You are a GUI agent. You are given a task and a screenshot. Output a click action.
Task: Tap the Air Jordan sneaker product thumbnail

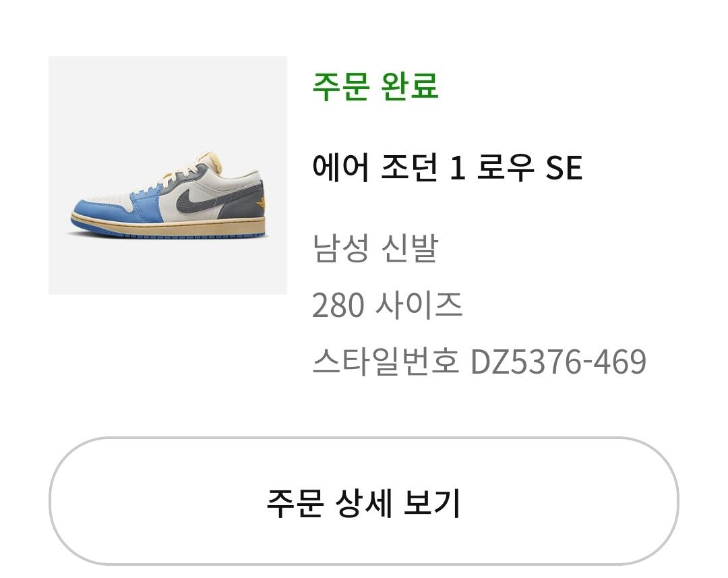coord(168,175)
